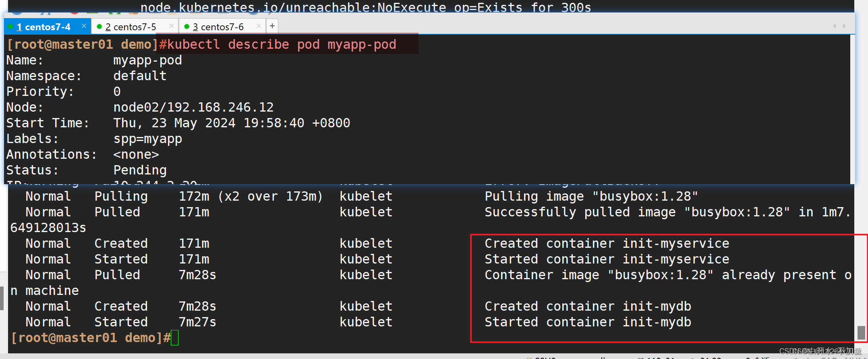
Task: Click the Started container init-mydb message
Action: point(588,322)
